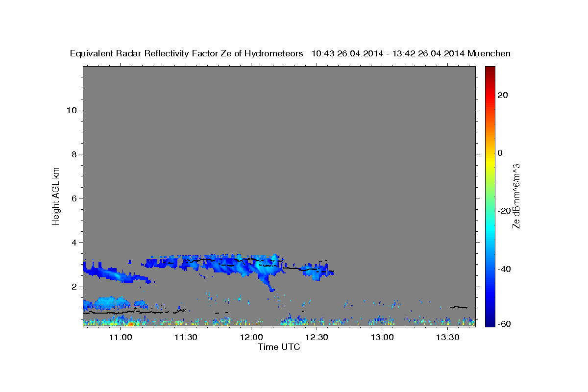This screenshot has width=588, height=392.
Task: Click the colorbar value -20
Action: tap(504, 211)
